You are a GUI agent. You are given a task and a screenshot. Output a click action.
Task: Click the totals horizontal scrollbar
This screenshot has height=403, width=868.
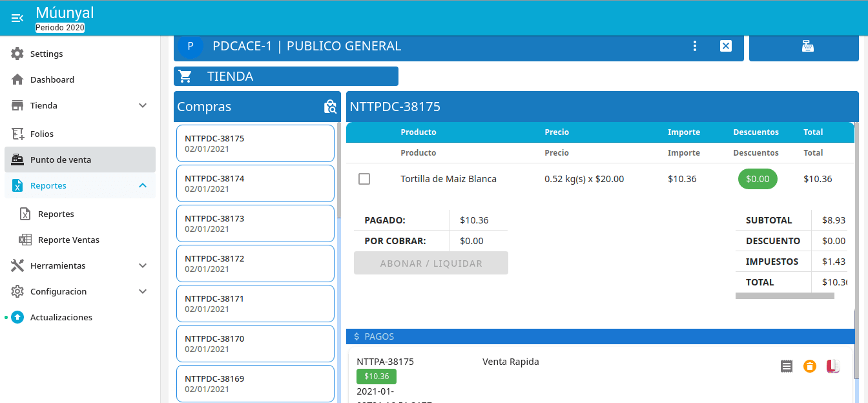tap(785, 296)
